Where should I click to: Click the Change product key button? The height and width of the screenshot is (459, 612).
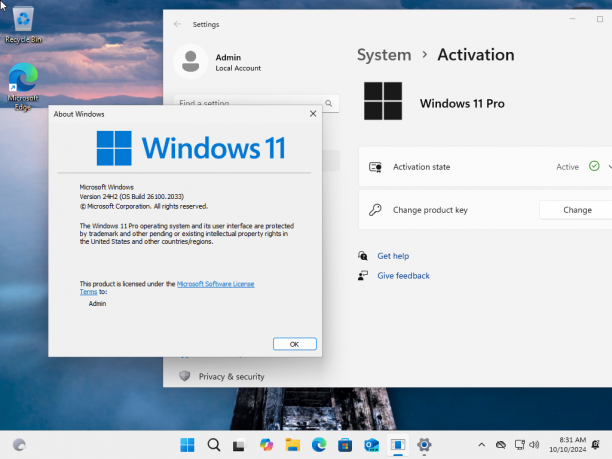577,210
